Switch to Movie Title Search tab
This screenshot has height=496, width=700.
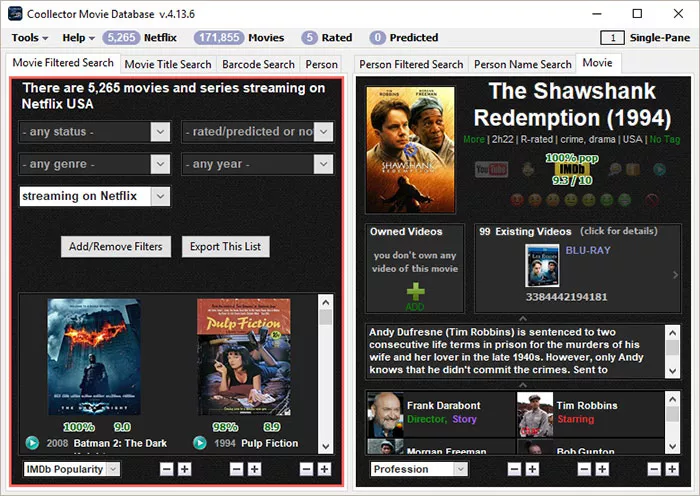pos(168,64)
